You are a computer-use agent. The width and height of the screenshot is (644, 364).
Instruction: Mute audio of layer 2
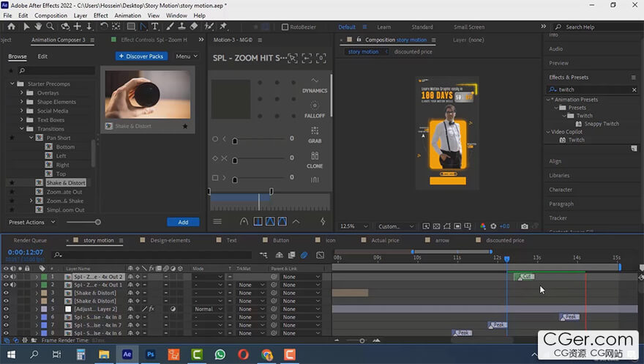[13, 285]
